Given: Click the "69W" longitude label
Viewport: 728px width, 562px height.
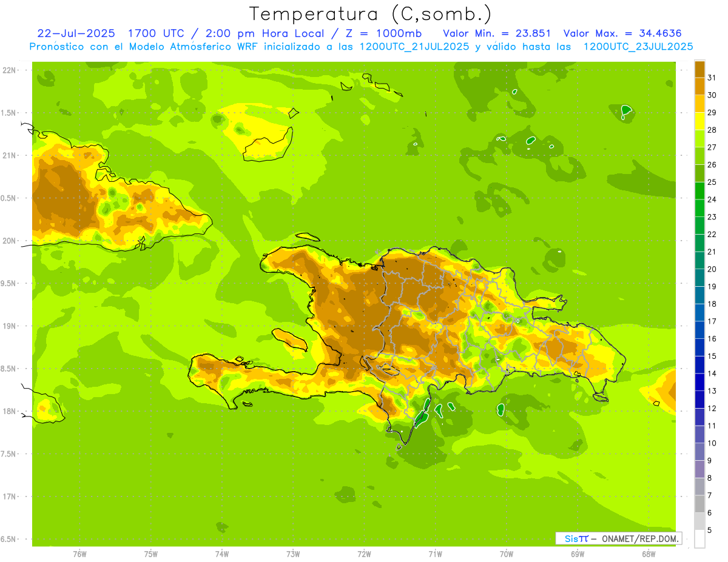Looking at the screenshot, I should (578, 554).
